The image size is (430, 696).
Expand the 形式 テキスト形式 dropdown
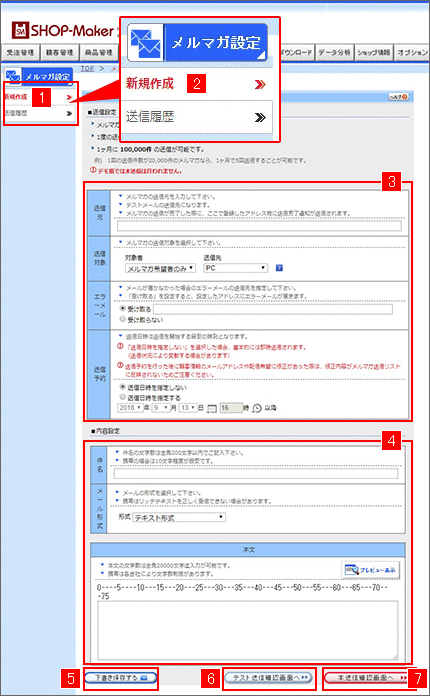pos(179,517)
